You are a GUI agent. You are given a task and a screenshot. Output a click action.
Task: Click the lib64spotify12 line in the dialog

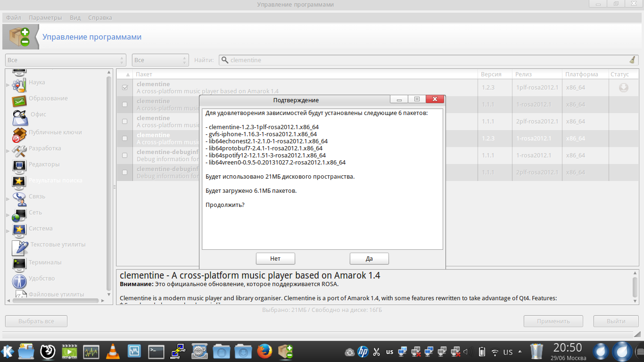265,155
